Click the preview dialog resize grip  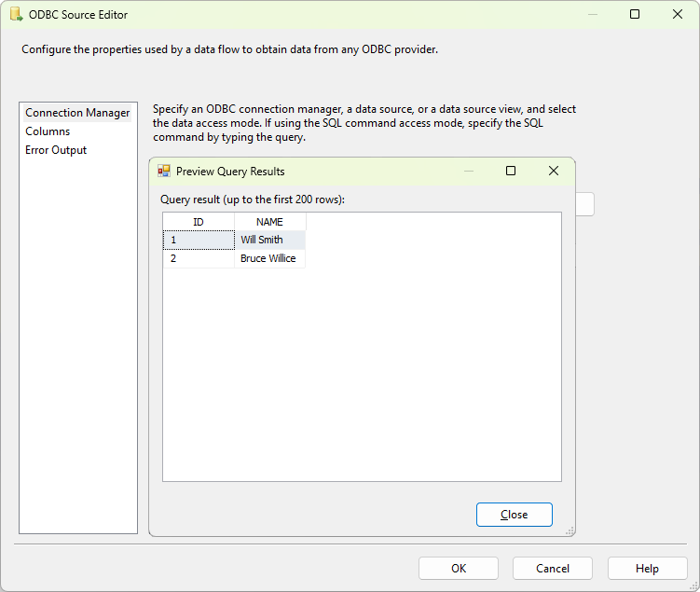570,530
